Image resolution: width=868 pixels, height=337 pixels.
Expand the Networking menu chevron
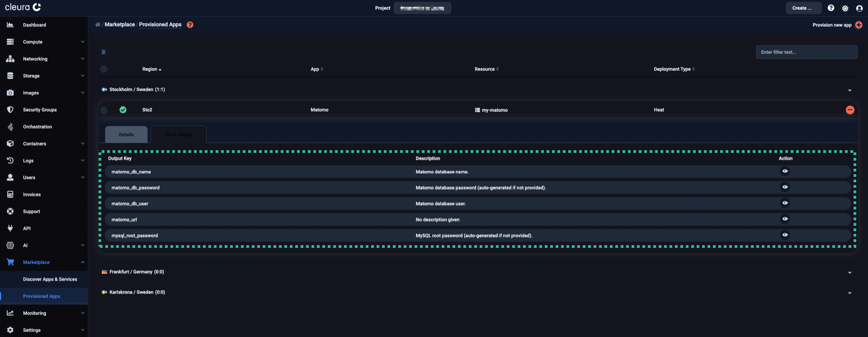[x=83, y=59]
